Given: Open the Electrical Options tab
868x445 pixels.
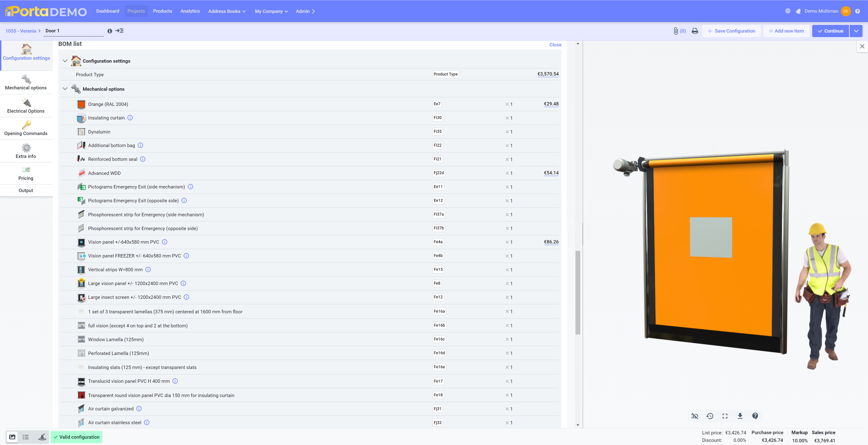Looking at the screenshot, I should point(26,106).
